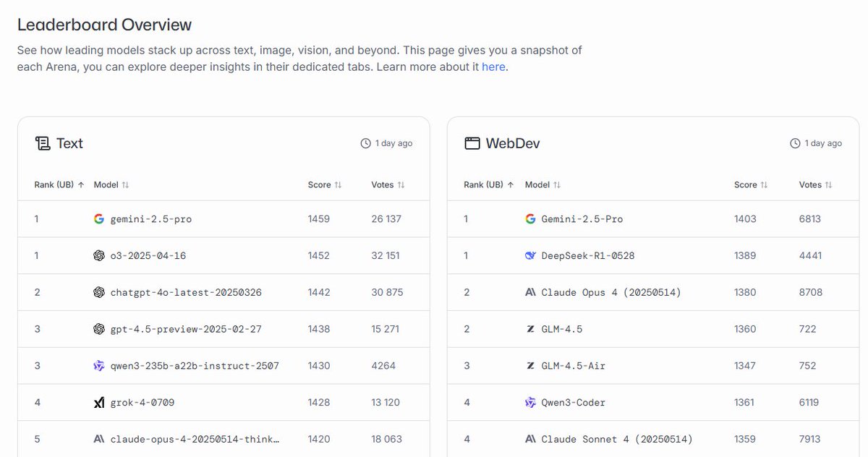This screenshot has height=457, width=868.
Task: Open the Text leaderboard title
Action: pyautogui.click(x=69, y=143)
